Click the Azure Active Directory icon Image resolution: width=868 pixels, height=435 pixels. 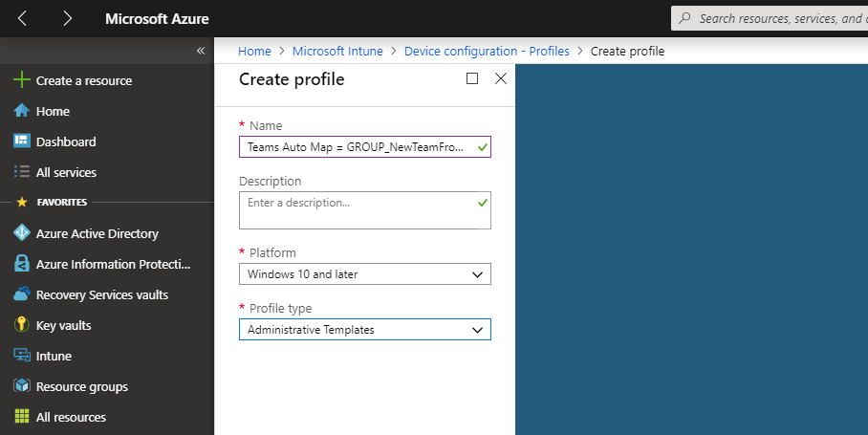22,233
